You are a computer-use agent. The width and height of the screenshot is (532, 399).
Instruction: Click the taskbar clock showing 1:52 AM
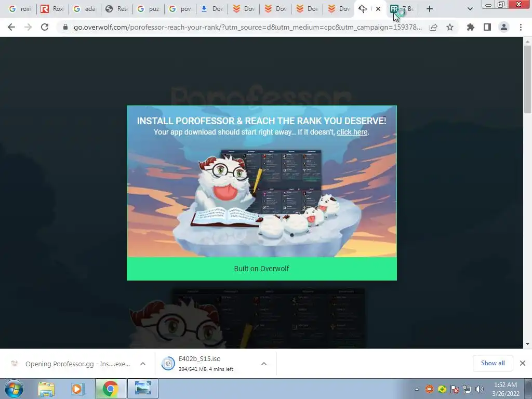(x=506, y=389)
